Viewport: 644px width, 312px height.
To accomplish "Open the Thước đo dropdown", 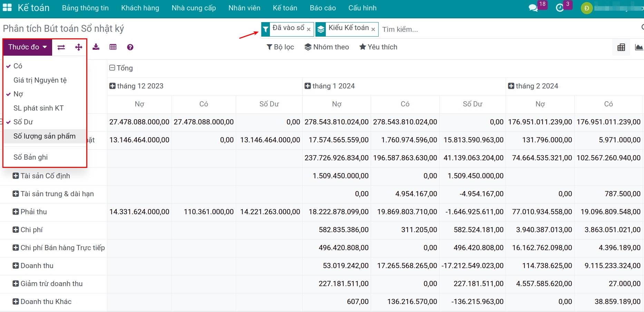I will (x=28, y=47).
